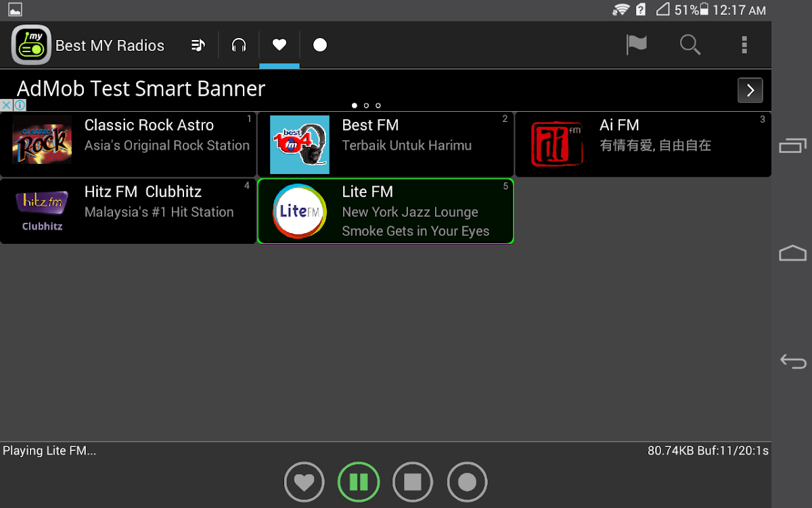Switch to the headphones tab
This screenshot has width=812, height=508.
(x=239, y=45)
